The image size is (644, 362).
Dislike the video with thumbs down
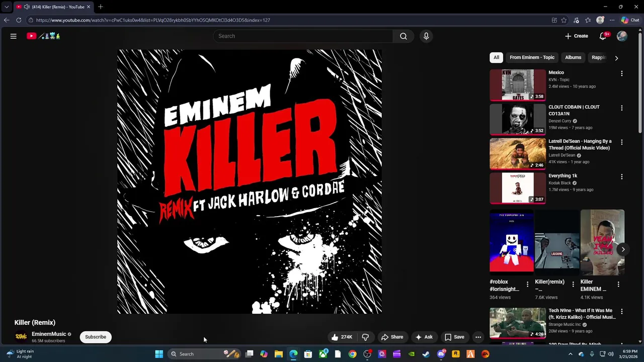click(365, 337)
